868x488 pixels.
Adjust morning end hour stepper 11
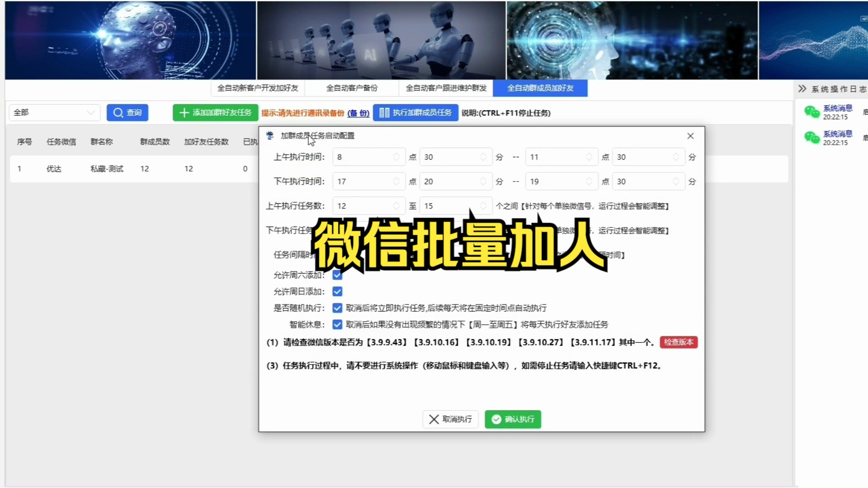(589, 157)
